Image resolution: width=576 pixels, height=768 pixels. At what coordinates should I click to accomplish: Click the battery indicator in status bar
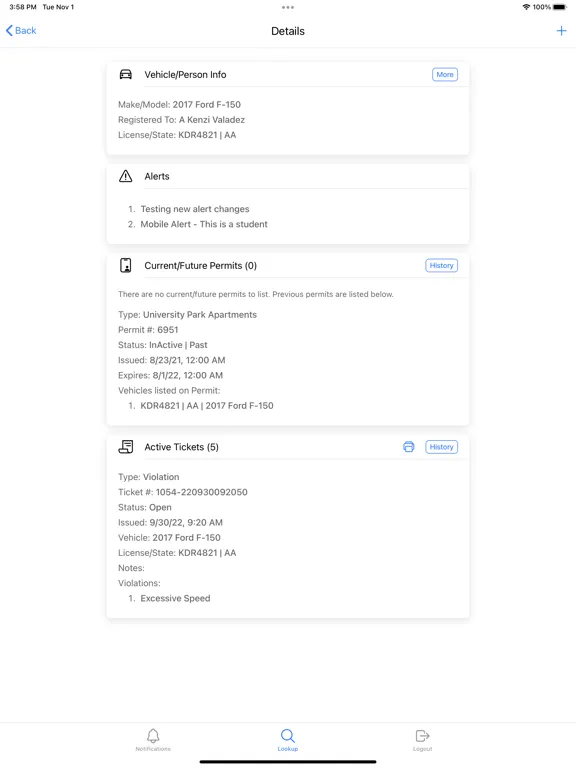pos(560,7)
